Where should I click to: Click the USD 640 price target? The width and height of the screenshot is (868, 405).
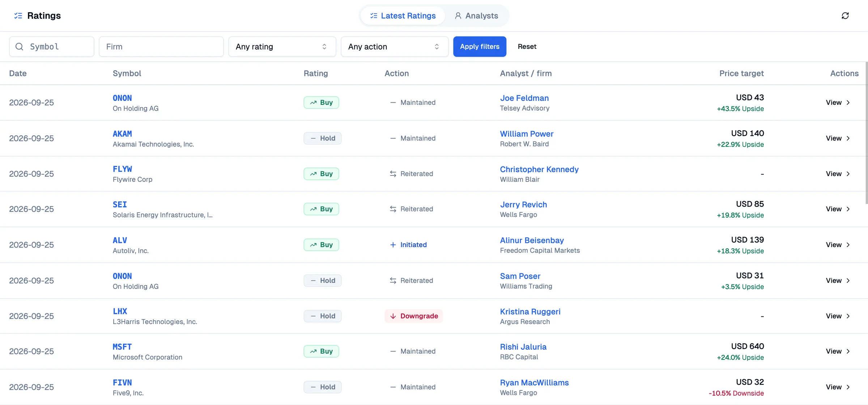[748, 346]
